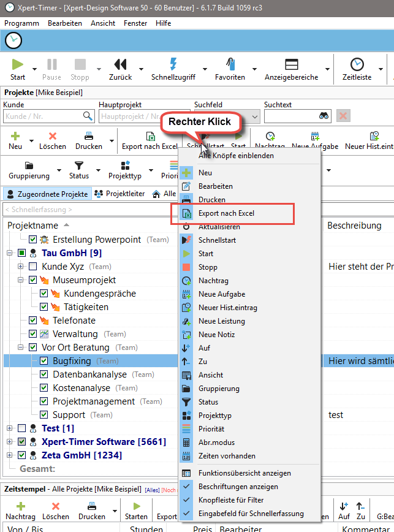394x532 pixels.
Task: Click Anzeigebereiche layout icon
Action: 291,64
